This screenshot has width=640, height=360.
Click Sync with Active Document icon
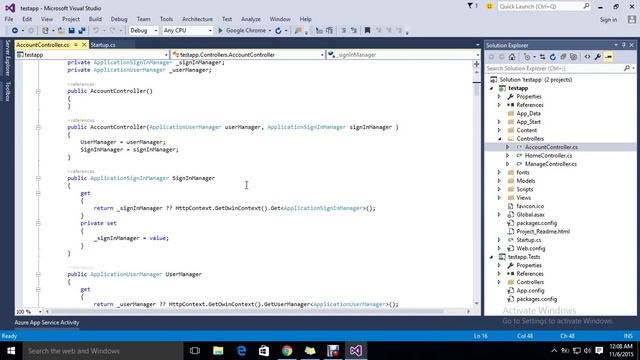[542, 57]
